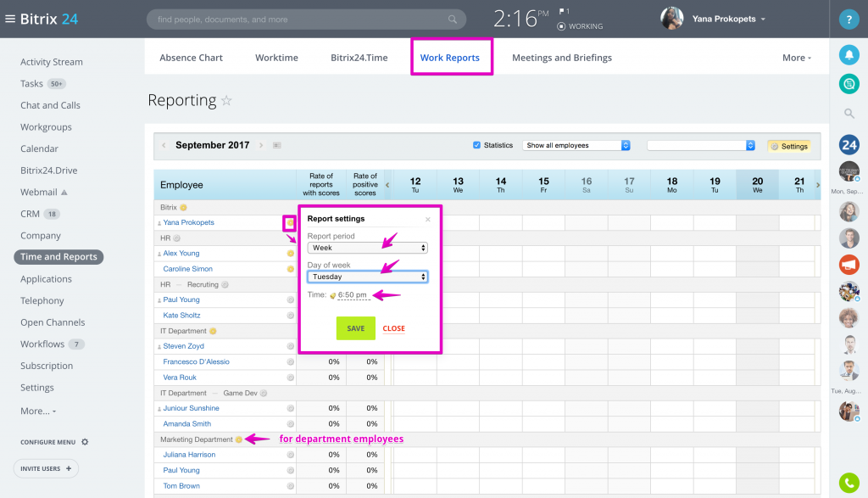Viewport: 868px width, 498px height.
Task: Open the yellow Settings button
Action: [789, 146]
